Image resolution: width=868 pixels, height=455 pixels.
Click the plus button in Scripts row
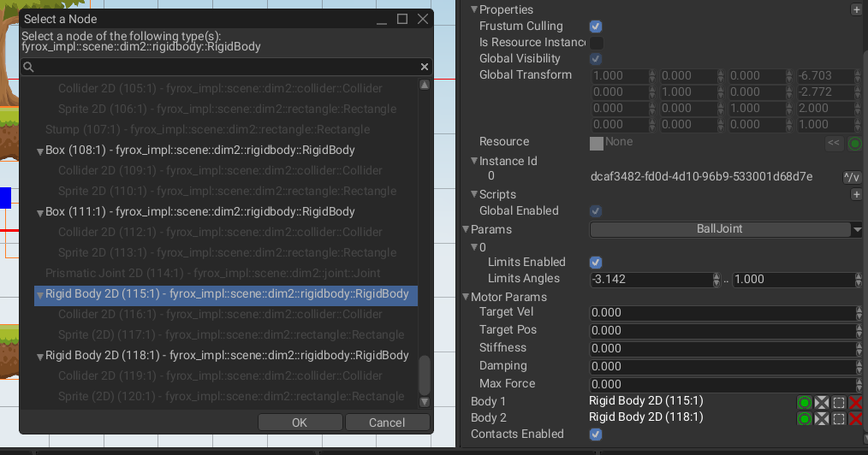tap(855, 195)
